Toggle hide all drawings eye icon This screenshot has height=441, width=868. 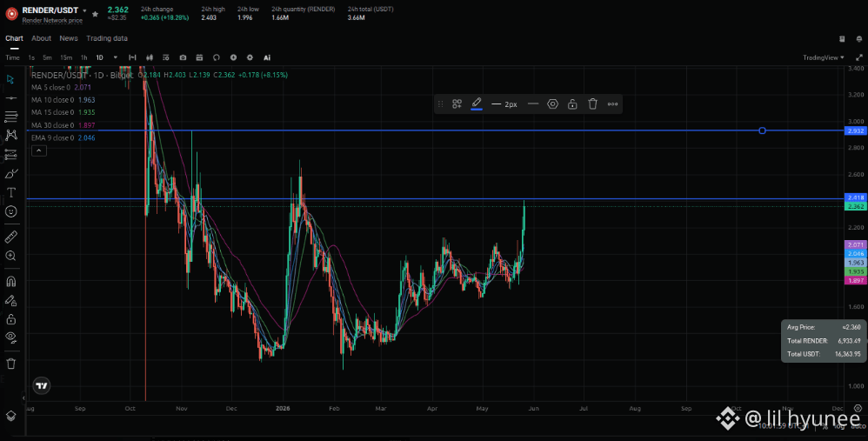click(10, 337)
